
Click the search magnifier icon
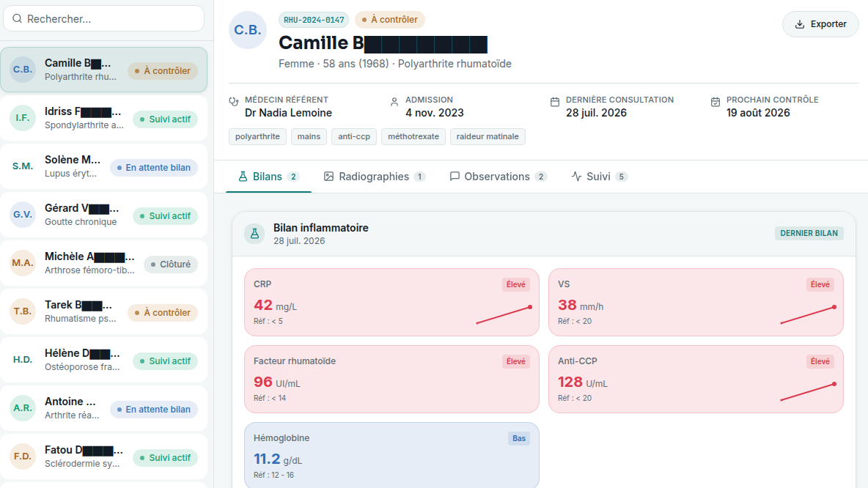(17, 19)
